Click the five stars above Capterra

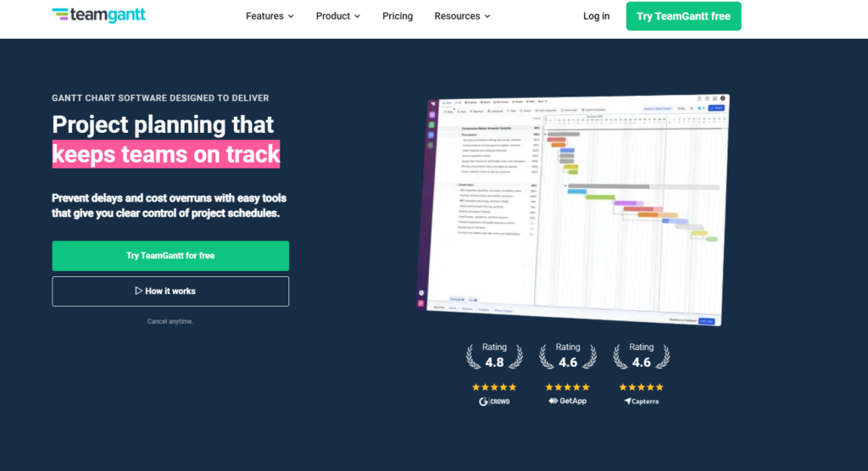[641, 387]
